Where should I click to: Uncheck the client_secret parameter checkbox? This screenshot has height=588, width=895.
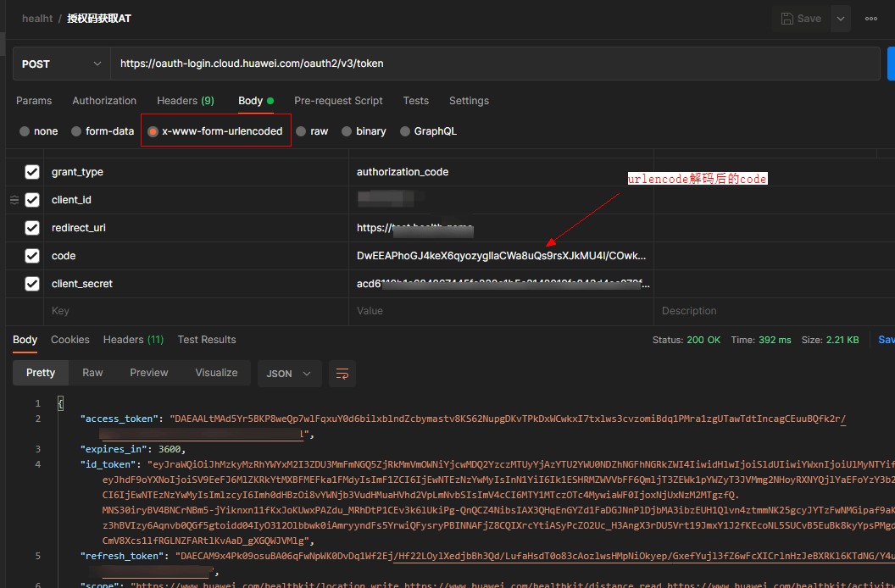pos(32,284)
